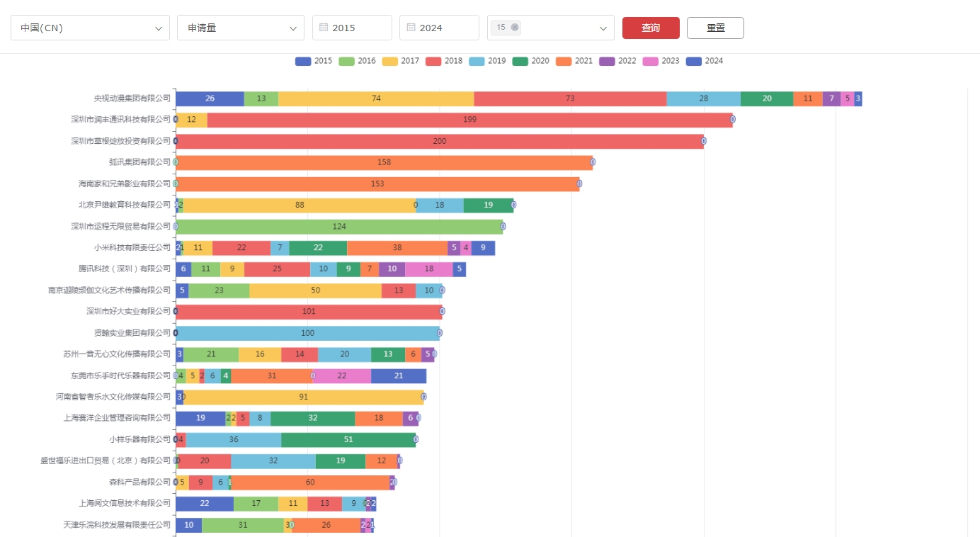Screen dimensions: 980x537
Task: Disable the 2021 legend entry
Action: [x=574, y=61]
